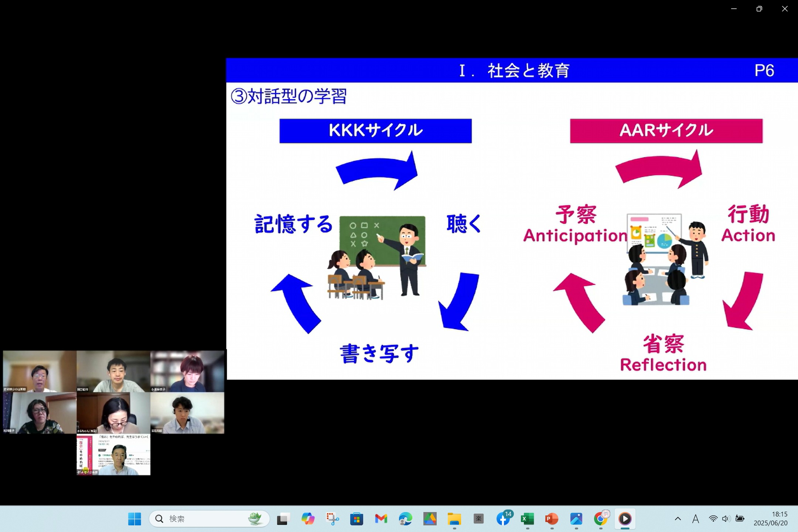Click the pink text Reflection
Screen dimensions: 798x532
click(663, 365)
